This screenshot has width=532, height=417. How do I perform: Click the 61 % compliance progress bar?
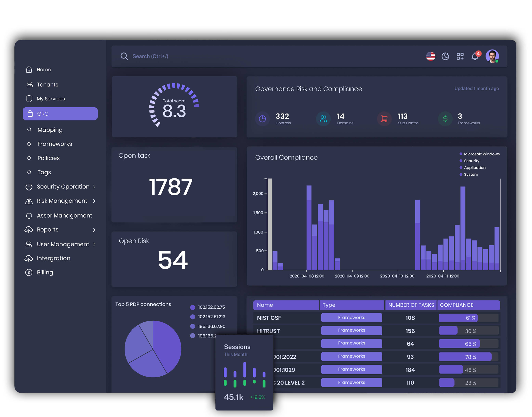click(469, 318)
